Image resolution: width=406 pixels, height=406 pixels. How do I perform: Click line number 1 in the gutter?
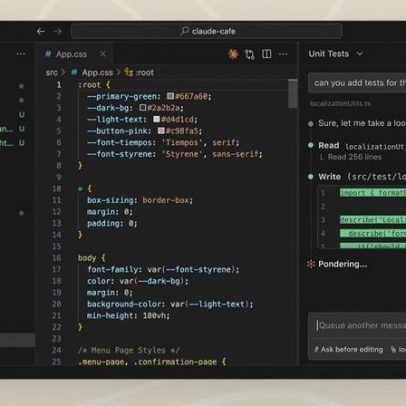coord(59,85)
